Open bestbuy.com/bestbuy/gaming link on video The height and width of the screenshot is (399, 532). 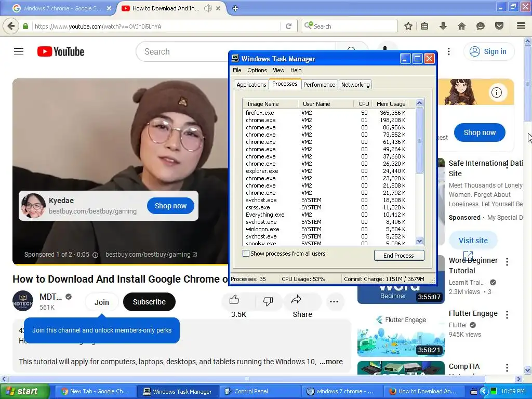(x=151, y=255)
